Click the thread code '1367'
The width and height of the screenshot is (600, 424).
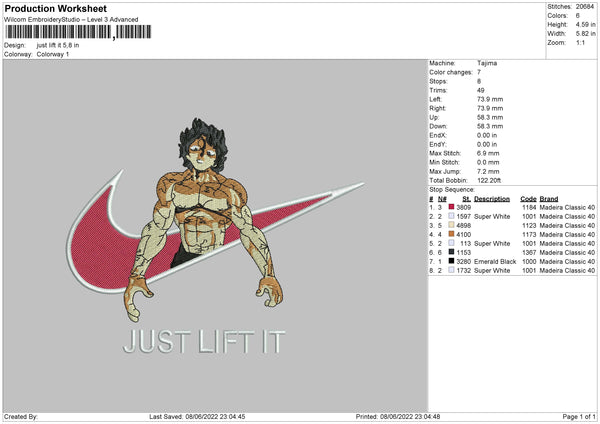tap(529, 253)
